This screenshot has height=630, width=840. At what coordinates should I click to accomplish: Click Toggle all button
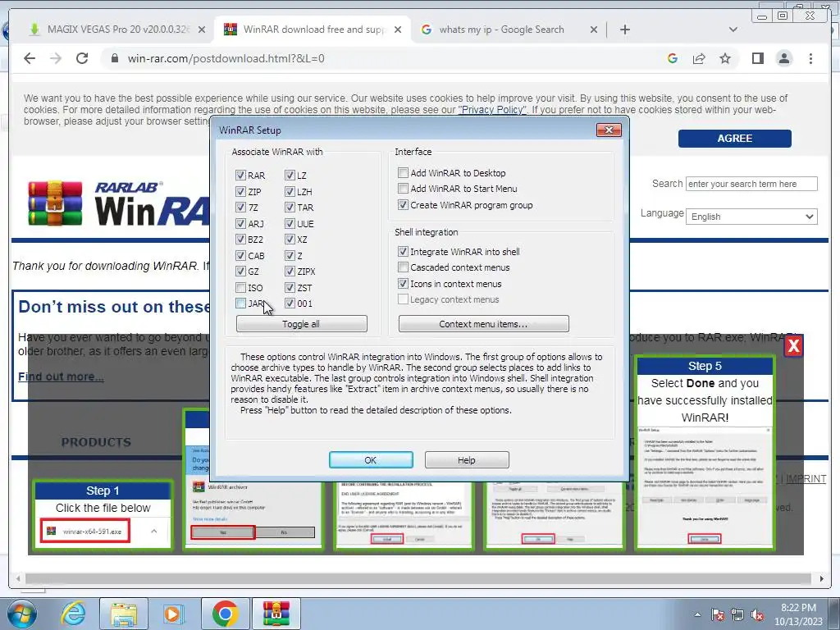[301, 323]
